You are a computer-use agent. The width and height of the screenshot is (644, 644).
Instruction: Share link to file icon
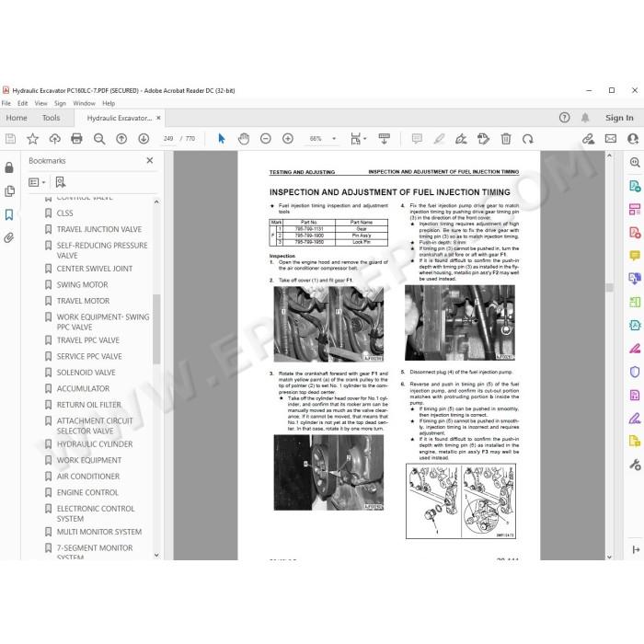pos(588,139)
